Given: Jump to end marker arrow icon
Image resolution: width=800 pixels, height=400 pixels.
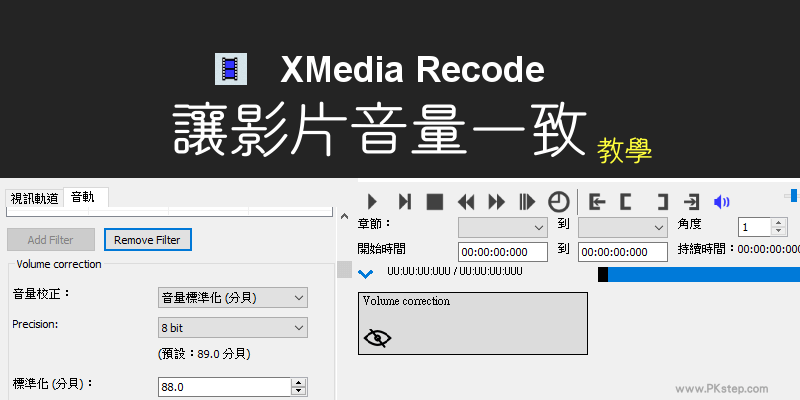Looking at the screenshot, I should 691,202.
